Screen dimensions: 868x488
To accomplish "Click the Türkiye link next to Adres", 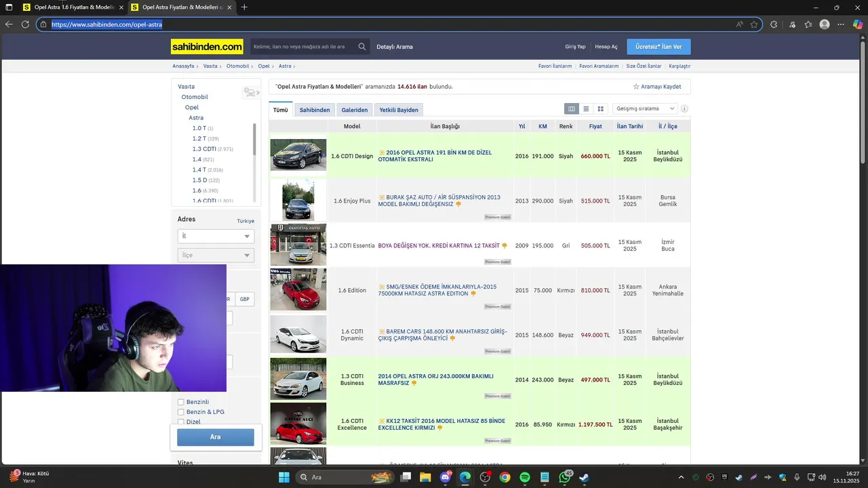I will [x=245, y=221].
